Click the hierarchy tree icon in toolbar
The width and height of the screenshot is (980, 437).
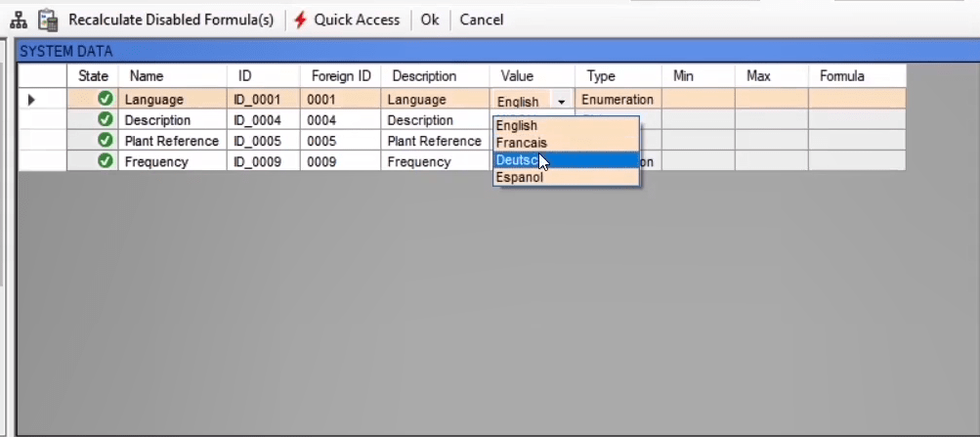tap(19, 20)
